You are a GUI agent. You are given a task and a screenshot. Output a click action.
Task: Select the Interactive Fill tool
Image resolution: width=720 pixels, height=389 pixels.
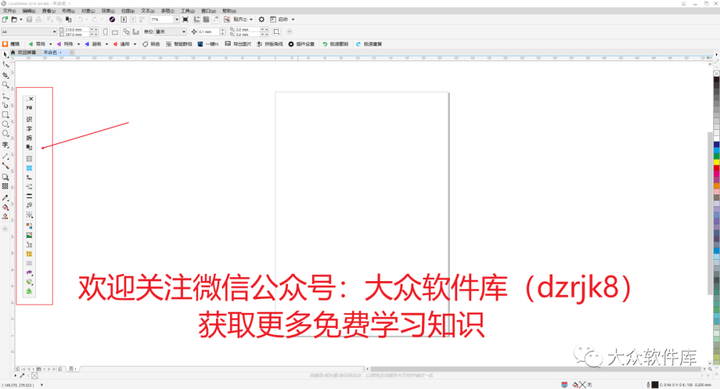(6, 207)
